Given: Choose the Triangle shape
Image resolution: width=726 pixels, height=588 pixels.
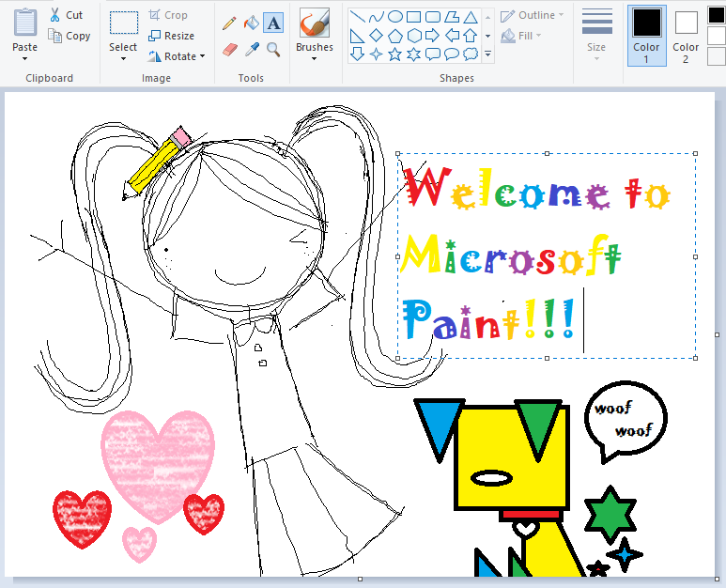Looking at the screenshot, I should (471, 17).
